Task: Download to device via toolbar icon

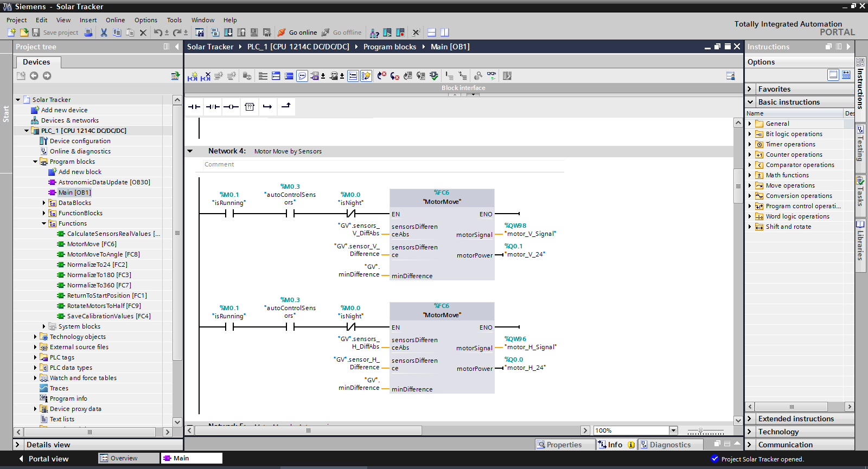Action: [228, 33]
